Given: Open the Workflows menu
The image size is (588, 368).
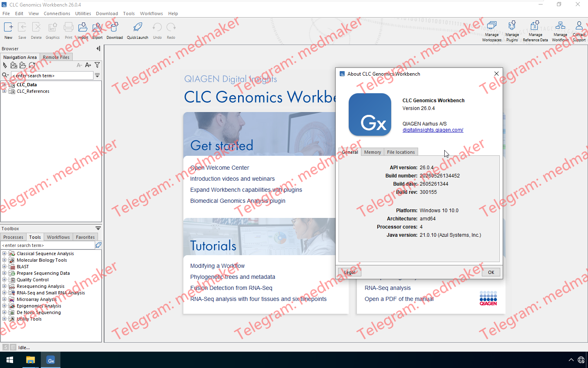Looking at the screenshot, I should tap(151, 13).
